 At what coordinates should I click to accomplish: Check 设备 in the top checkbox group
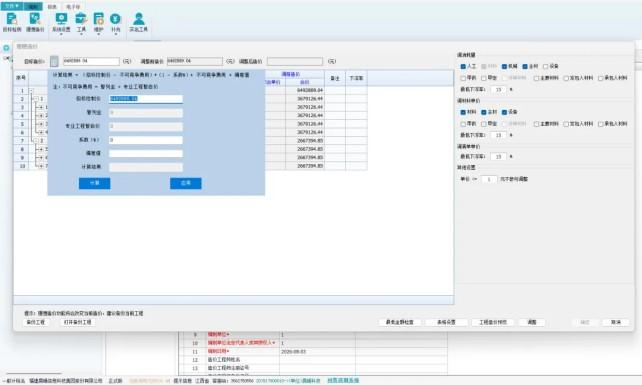[x=545, y=66]
